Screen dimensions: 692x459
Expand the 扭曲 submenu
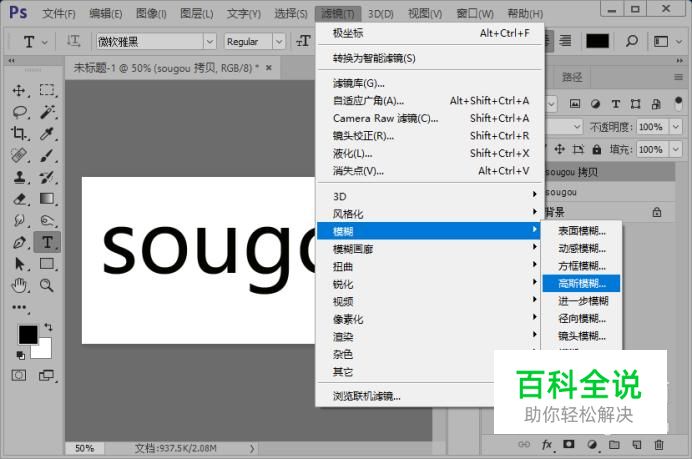tap(430, 267)
